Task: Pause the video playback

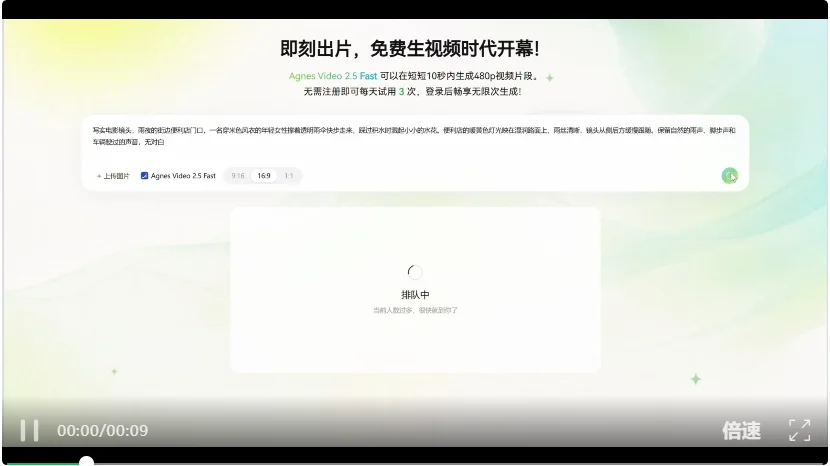Action: tap(29, 431)
